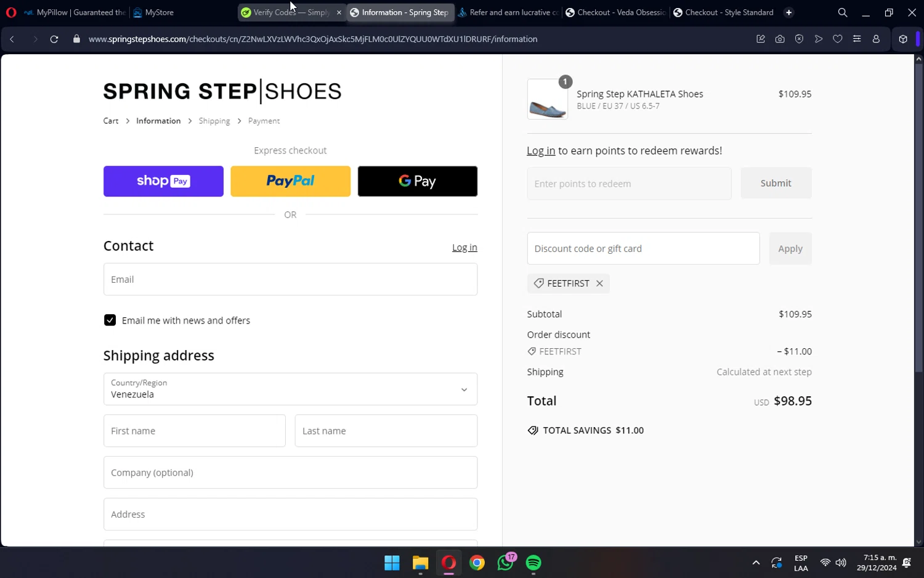Pay with Shop Pay button
This screenshot has width=924, height=578.
click(163, 181)
